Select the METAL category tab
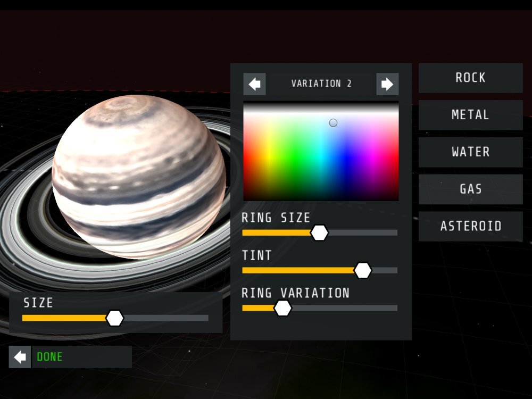This screenshot has height=399, width=532. click(x=470, y=115)
